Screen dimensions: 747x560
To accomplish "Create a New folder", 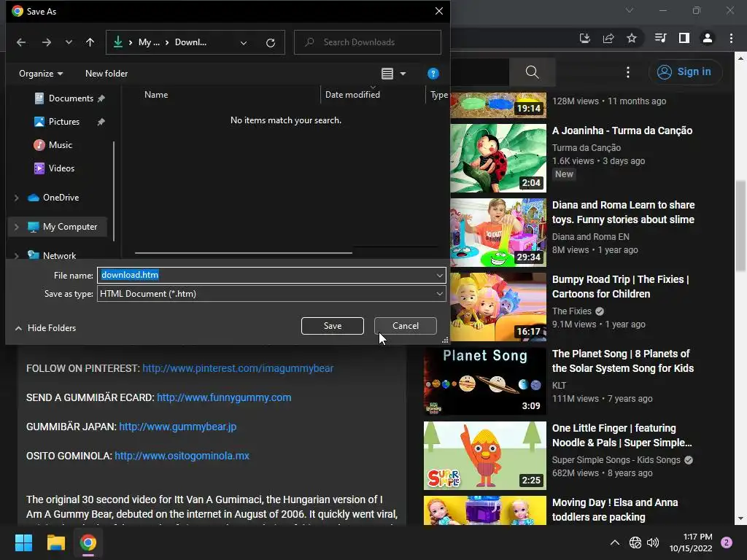I will pyautogui.click(x=107, y=74).
